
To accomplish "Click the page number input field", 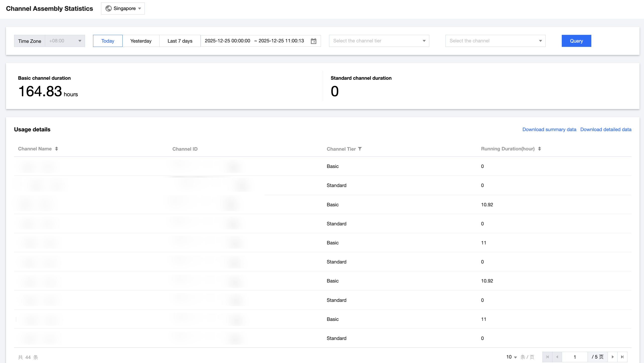I will pyautogui.click(x=575, y=357).
